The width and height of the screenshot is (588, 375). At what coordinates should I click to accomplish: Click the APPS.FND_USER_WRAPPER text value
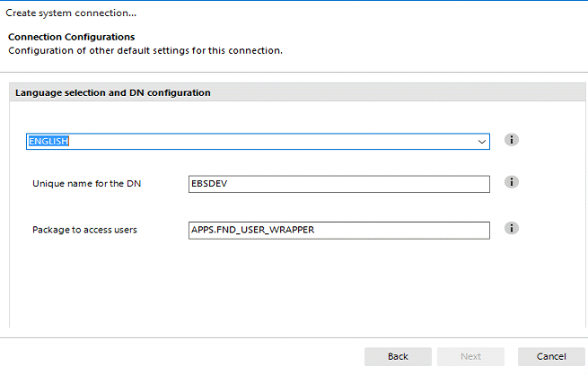(253, 230)
